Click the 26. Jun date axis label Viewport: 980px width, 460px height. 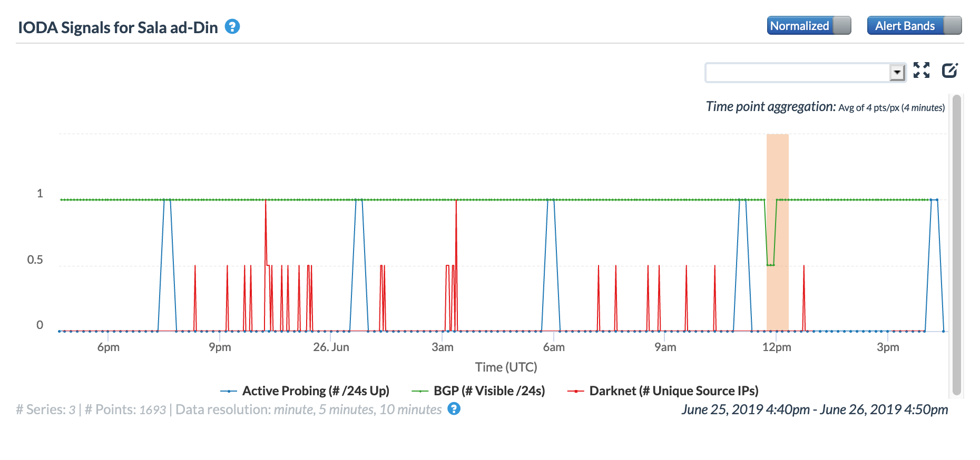(x=331, y=347)
